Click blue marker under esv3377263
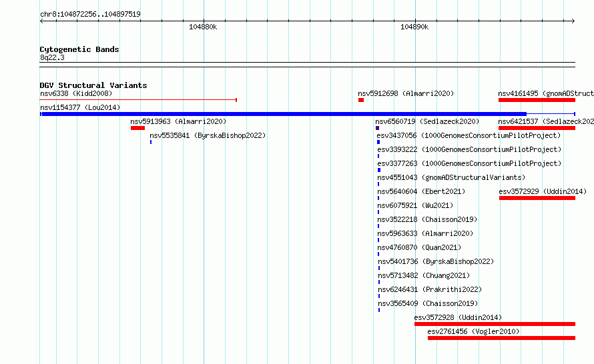Screen dimensions: 594x364 coord(379,170)
